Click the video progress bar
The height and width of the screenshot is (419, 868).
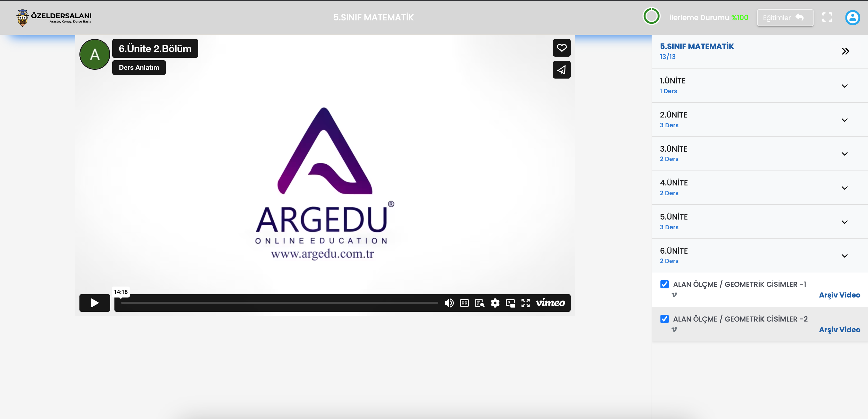coord(280,303)
